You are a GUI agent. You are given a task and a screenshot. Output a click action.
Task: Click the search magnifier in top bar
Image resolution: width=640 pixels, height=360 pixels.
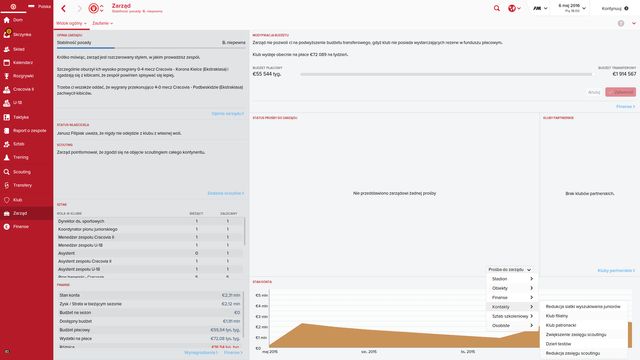tap(497, 8)
